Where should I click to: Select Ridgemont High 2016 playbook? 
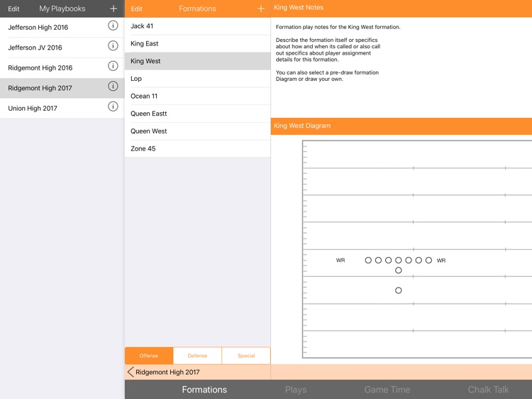point(62,68)
